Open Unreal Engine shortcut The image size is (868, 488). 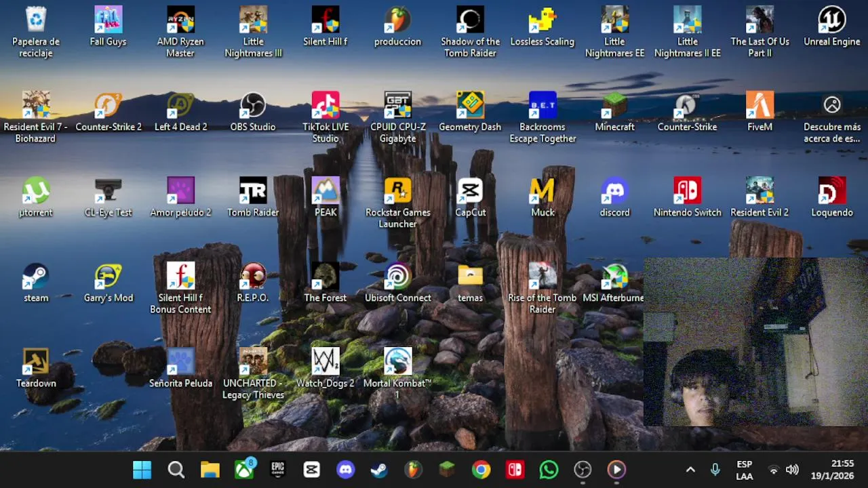[x=832, y=26]
